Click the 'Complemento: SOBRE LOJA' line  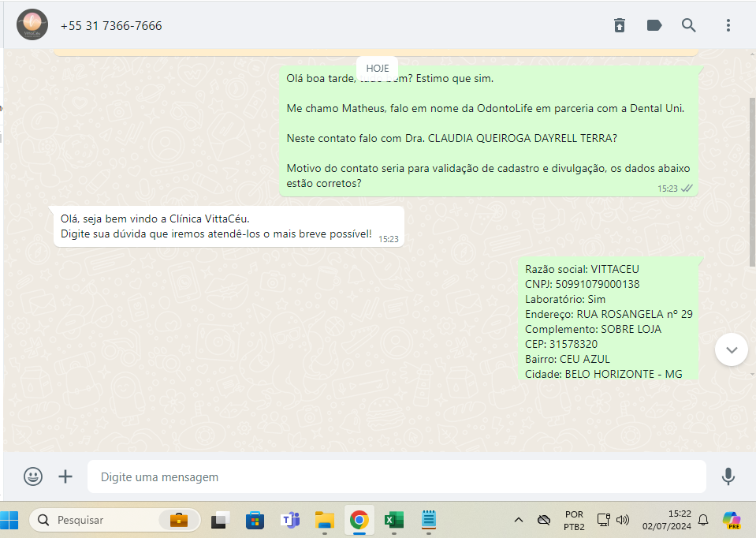(x=593, y=329)
